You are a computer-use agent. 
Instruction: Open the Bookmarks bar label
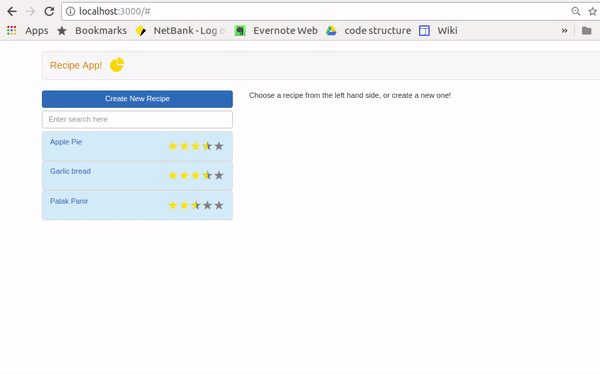(x=101, y=31)
